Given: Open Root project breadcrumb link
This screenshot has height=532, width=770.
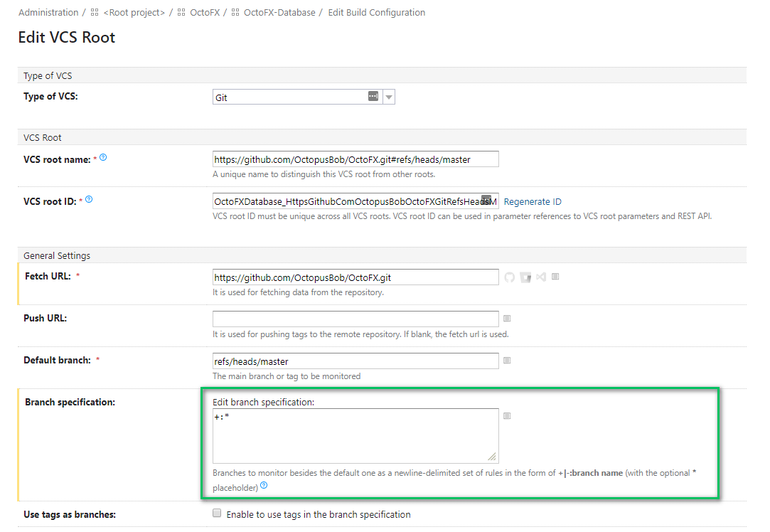Looking at the screenshot, I should point(134,13).
